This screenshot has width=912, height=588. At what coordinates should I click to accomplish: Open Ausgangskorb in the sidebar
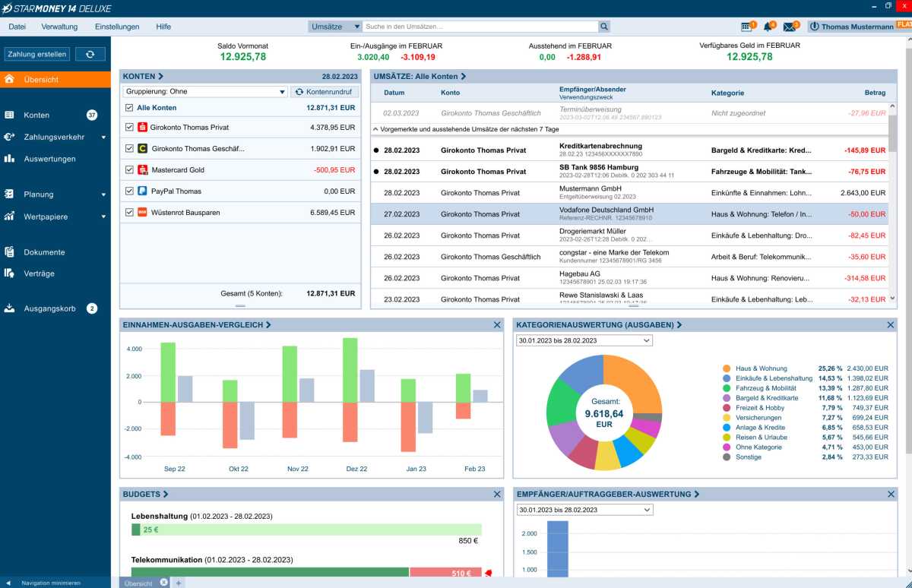49,308
